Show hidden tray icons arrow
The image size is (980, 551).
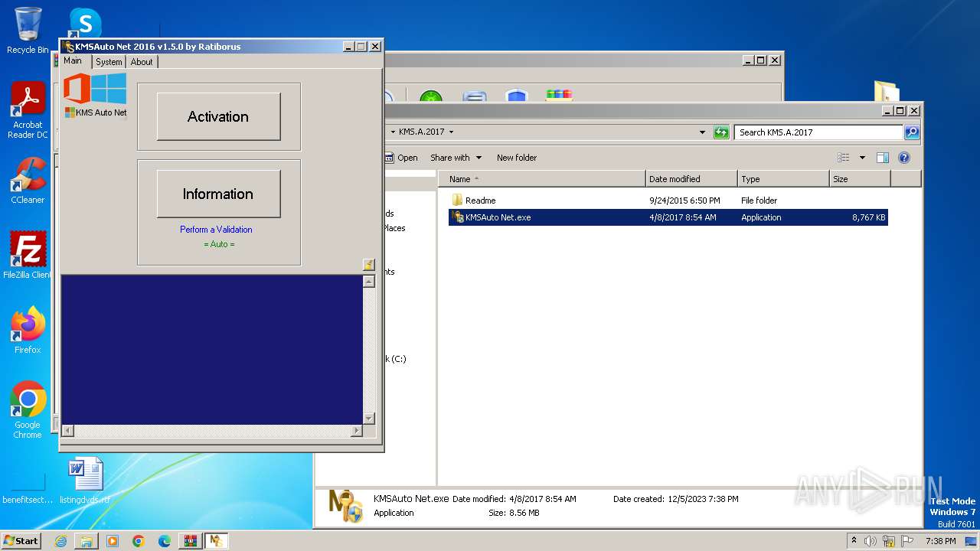pyautogui.click(x=854, y=540)
